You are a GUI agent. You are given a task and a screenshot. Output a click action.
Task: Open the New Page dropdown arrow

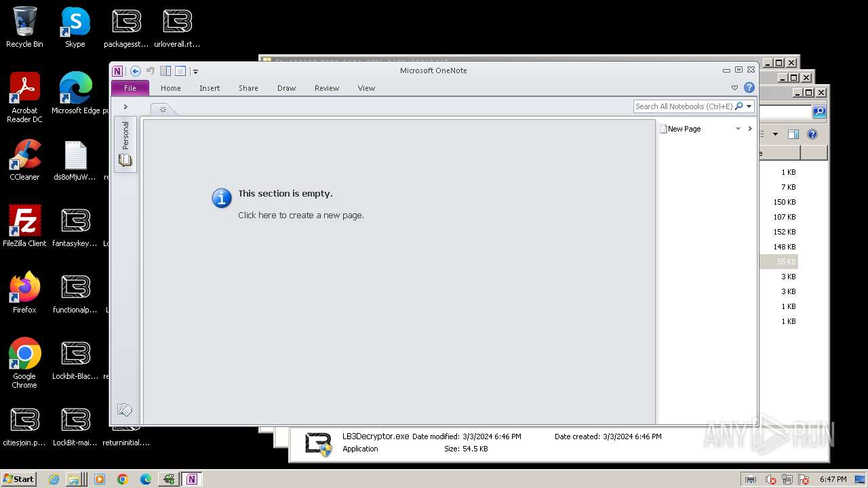pyautogui.click(x=738, y=129)
